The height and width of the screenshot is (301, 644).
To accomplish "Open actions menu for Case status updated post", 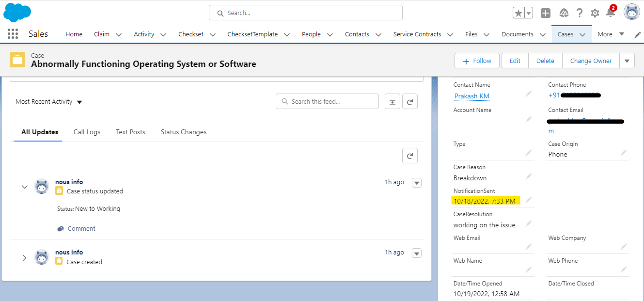I will (x=416, y=183).
